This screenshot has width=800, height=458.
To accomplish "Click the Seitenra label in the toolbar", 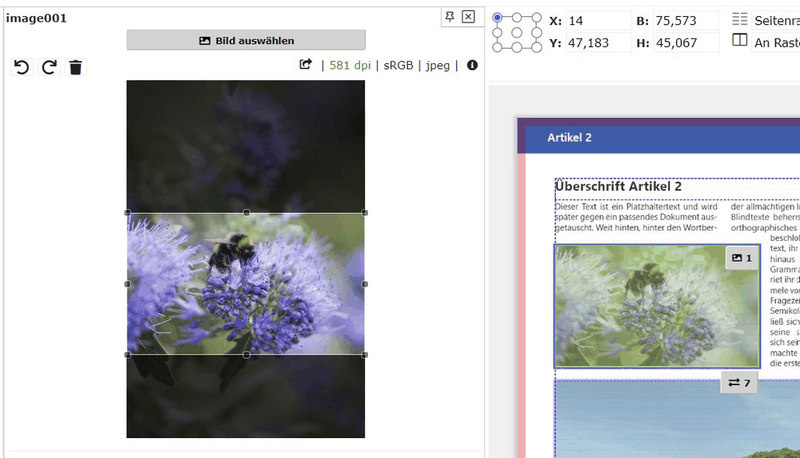I will 777,21.
